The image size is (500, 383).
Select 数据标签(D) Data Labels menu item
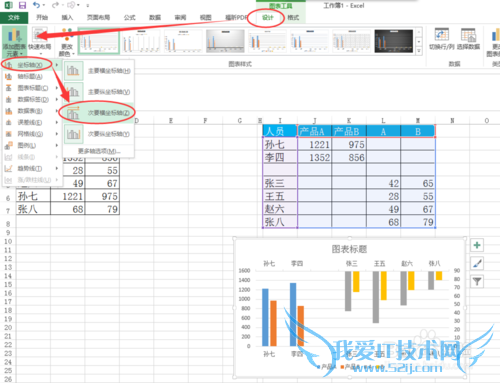[x=31, y=99]
